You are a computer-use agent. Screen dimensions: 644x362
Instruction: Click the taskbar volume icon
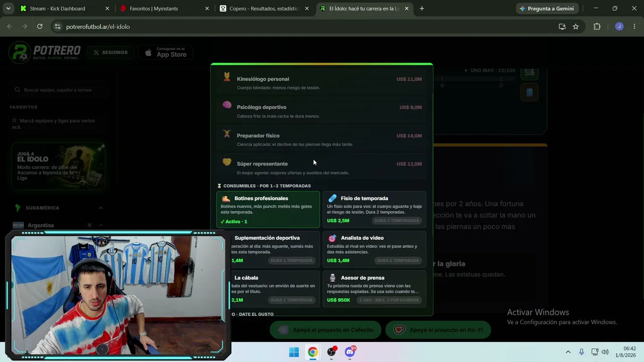605,352
